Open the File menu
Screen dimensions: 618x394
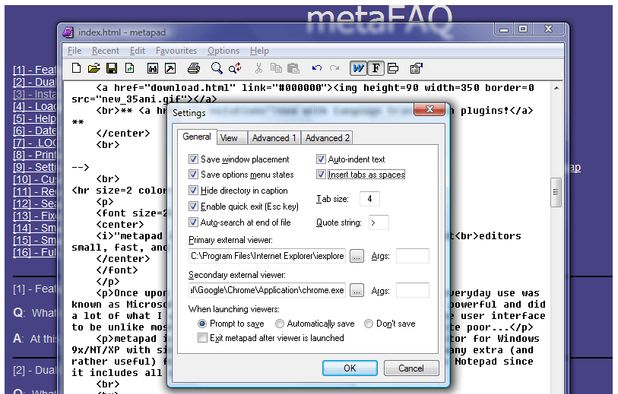click(x=74, y=51)
